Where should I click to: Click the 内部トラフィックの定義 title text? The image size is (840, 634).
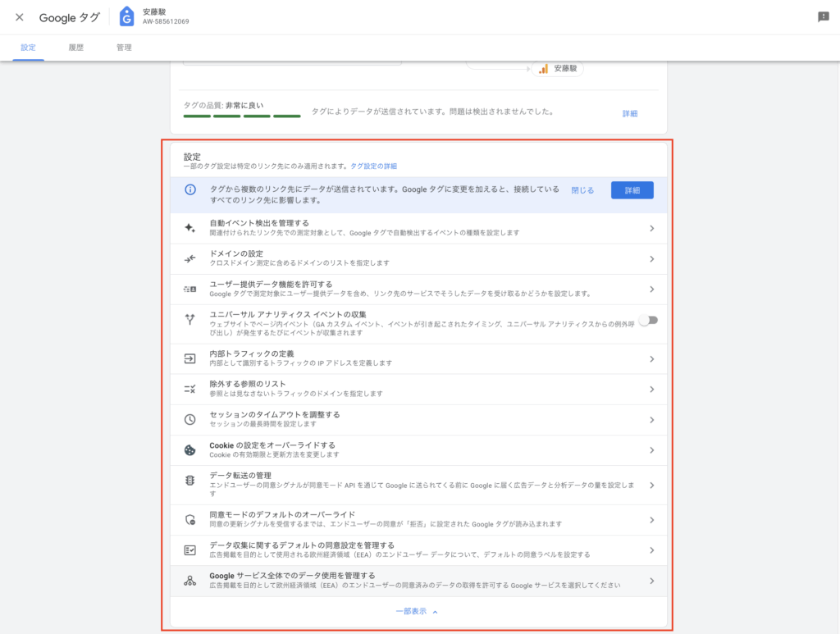point(252,353)
